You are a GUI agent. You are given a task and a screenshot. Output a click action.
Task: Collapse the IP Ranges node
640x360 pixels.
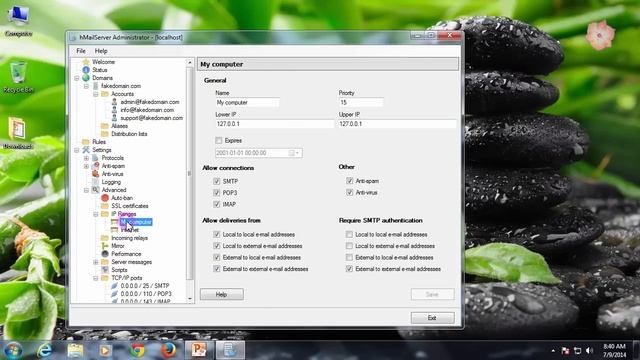click(x=96, y=214)
